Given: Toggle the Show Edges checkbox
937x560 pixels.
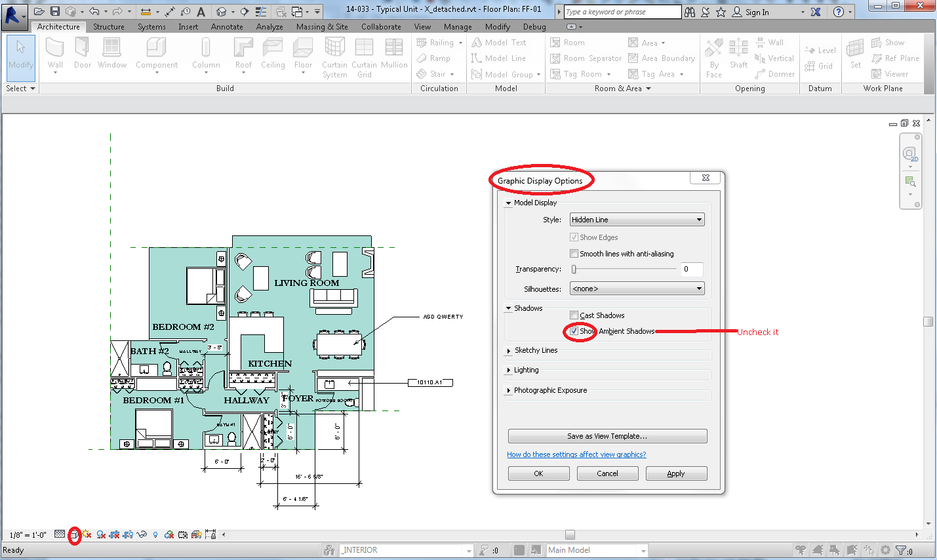Looking at the screenshot, I should pos(574,237).
